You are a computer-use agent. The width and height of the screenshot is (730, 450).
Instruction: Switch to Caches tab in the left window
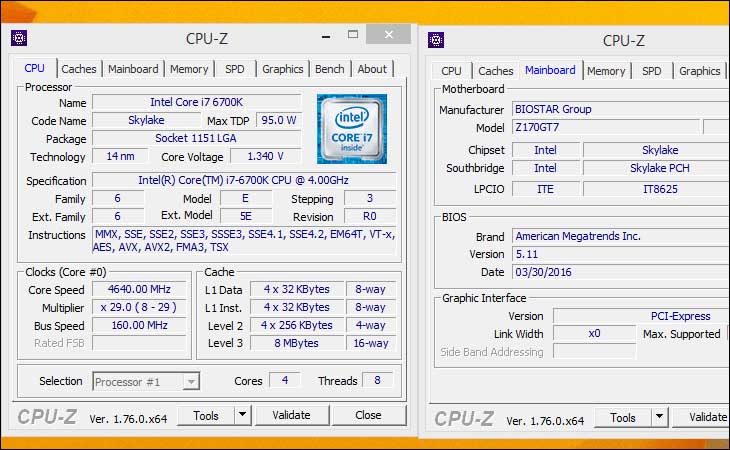pos(79,69)
